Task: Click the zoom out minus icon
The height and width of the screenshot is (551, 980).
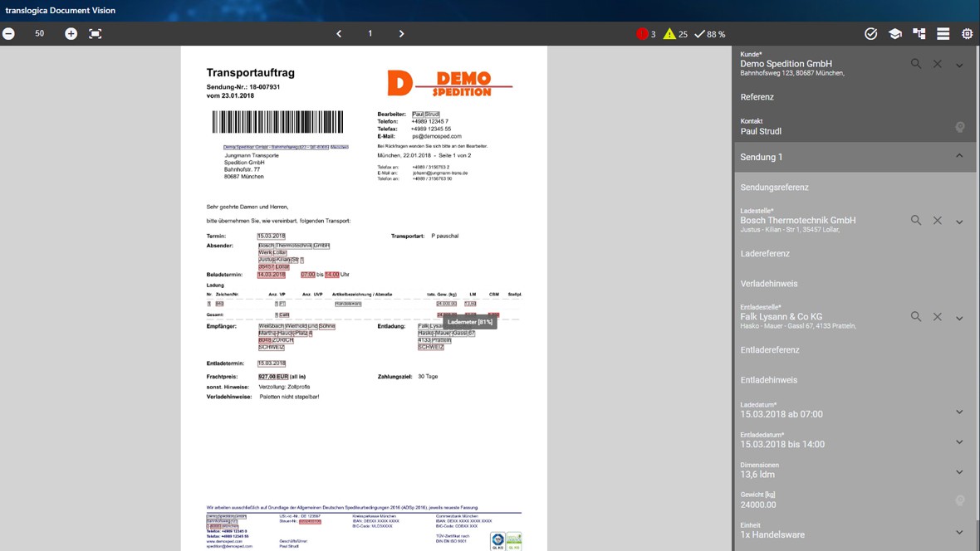Action: click(x=9, y=34)
